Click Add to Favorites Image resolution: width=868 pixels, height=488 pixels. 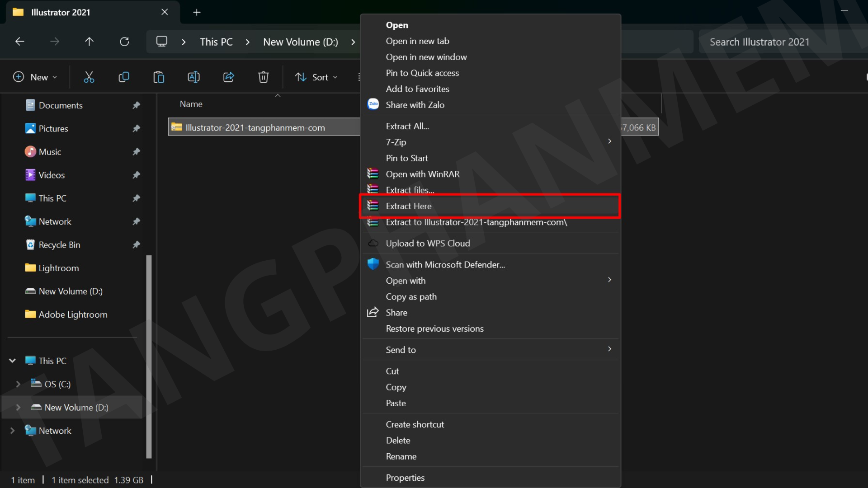click(490, 89)
